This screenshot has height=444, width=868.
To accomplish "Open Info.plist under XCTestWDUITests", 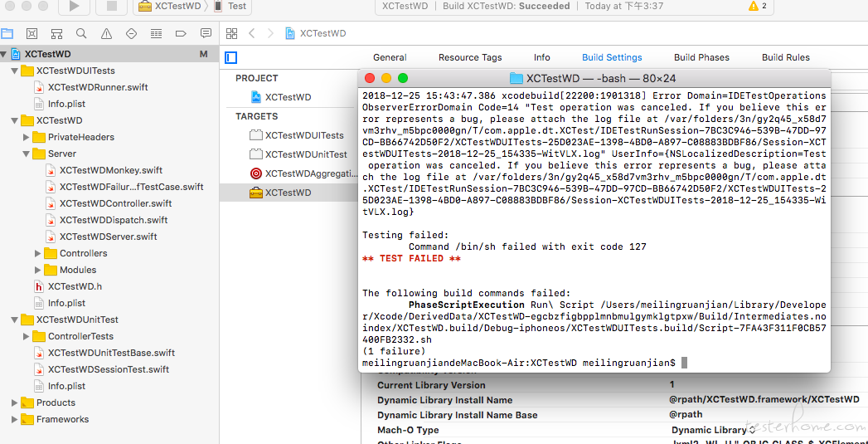I will 66,104.
